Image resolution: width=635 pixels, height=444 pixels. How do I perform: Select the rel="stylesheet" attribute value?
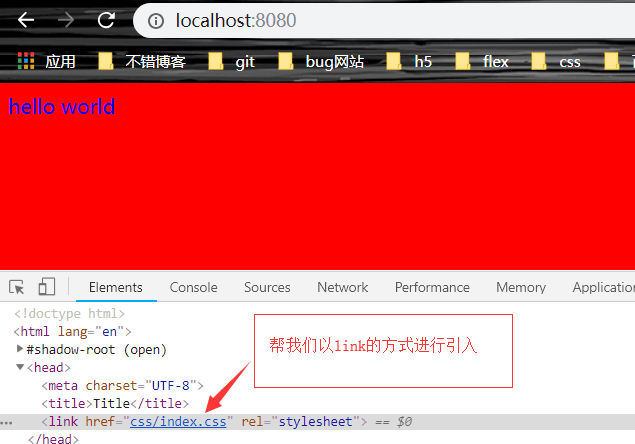coord(315,421)
